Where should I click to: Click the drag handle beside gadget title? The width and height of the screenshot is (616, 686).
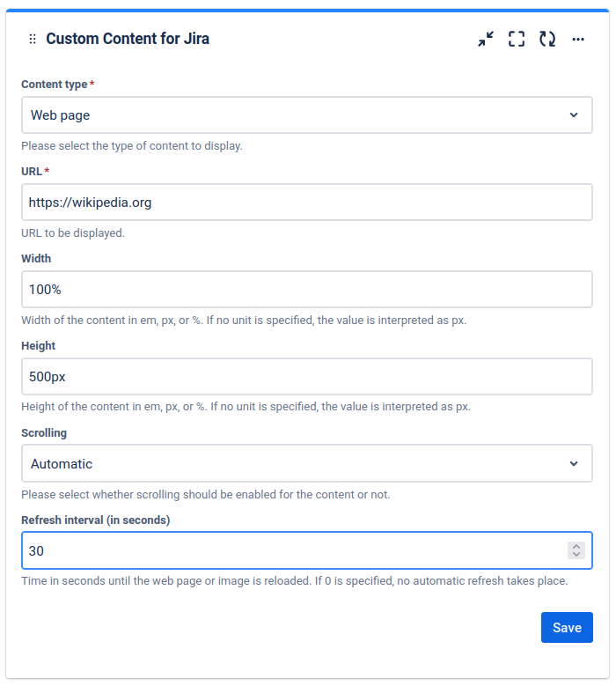tap(33, 39)
